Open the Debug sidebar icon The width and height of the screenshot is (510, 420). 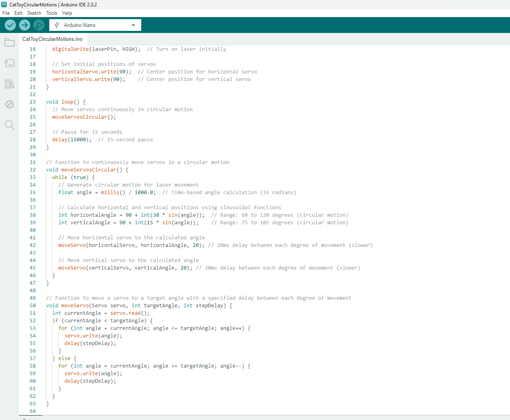pyautogui.click(x=10, y=104)
